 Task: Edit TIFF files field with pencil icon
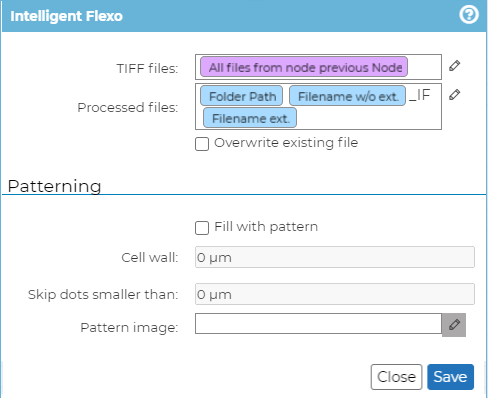click(x=454, y=66)
